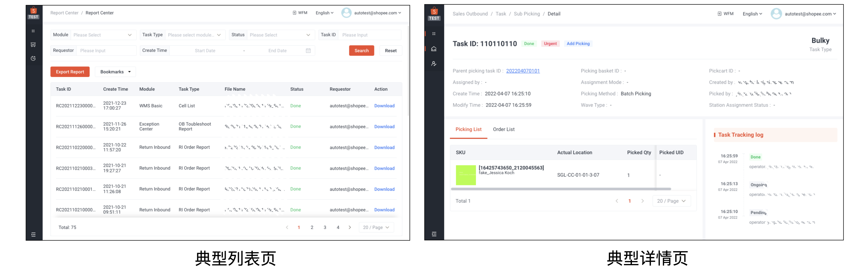Open the Status dropdown filter

click(x=279, y=35)
